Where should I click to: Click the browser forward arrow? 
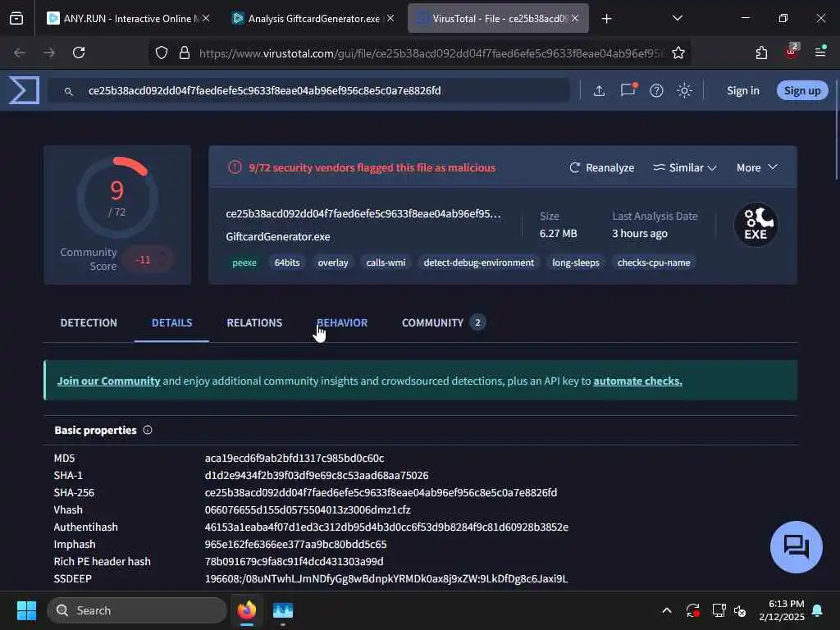(x=49, y=52)
